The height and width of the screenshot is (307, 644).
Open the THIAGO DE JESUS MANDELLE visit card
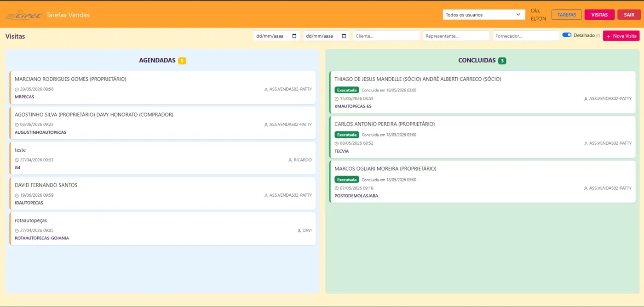pos(482,92)
